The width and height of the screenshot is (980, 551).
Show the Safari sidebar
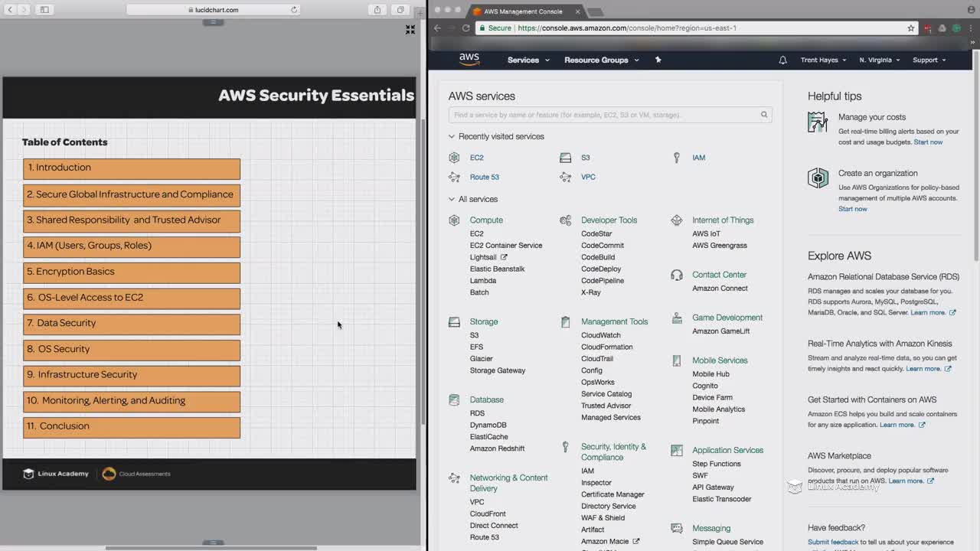point(44,10)
